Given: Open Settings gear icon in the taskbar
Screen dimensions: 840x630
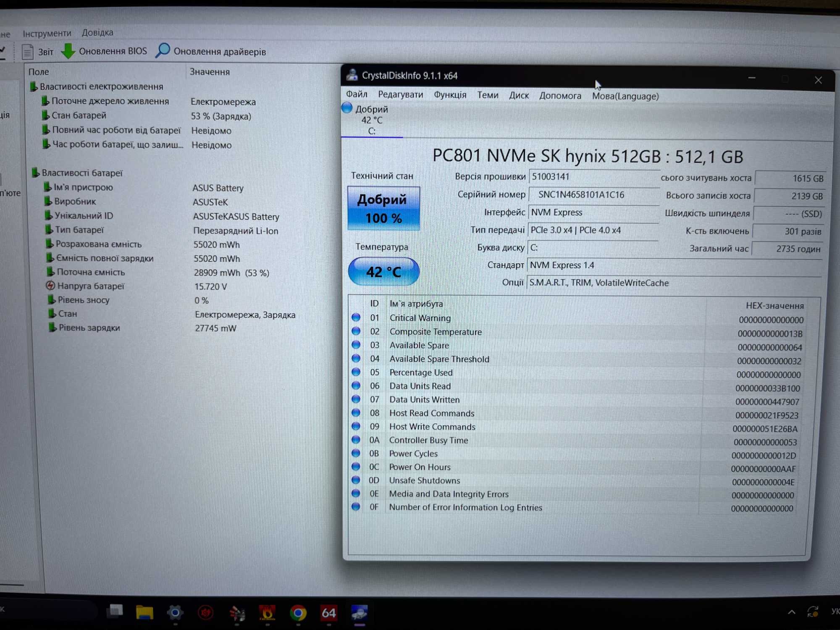Looking at the screenshot, I should pyautogui.click(x=175, y=613).
